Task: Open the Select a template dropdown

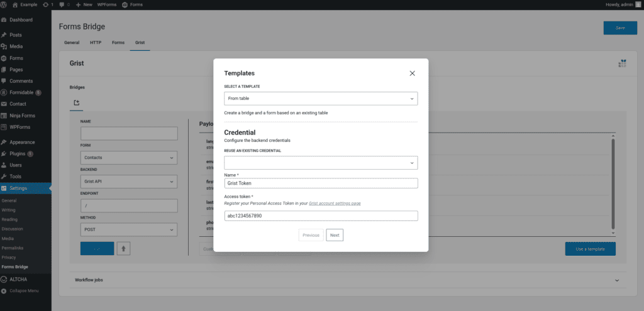Action: 321,99
